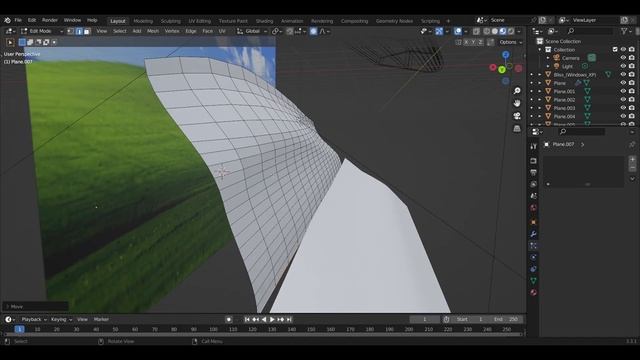Open the Render properties tab icon
The image size is (640, 360).
point(533,161)
